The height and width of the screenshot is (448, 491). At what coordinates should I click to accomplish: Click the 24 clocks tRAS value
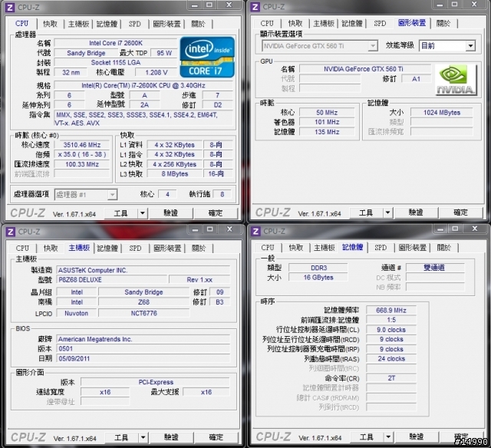pyautogui.click(x=391, y=359)
